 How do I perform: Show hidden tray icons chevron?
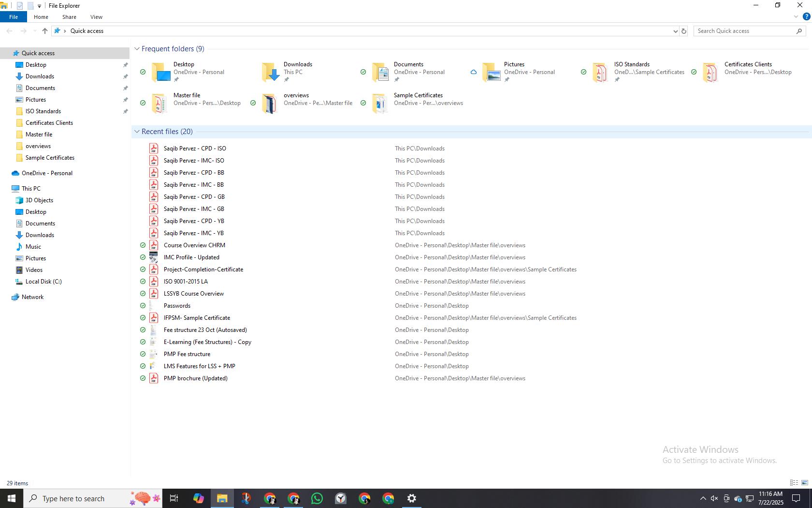tap(703, 498)
